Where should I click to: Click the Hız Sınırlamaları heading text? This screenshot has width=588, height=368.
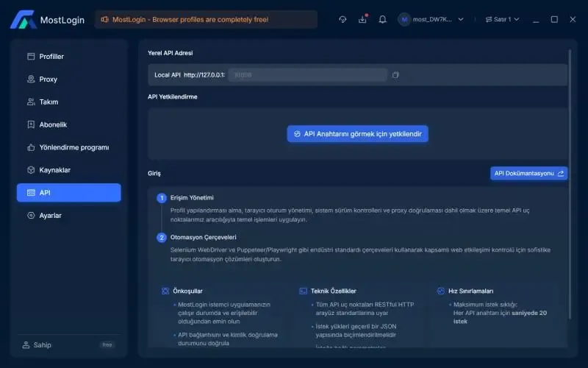[471, 291]
